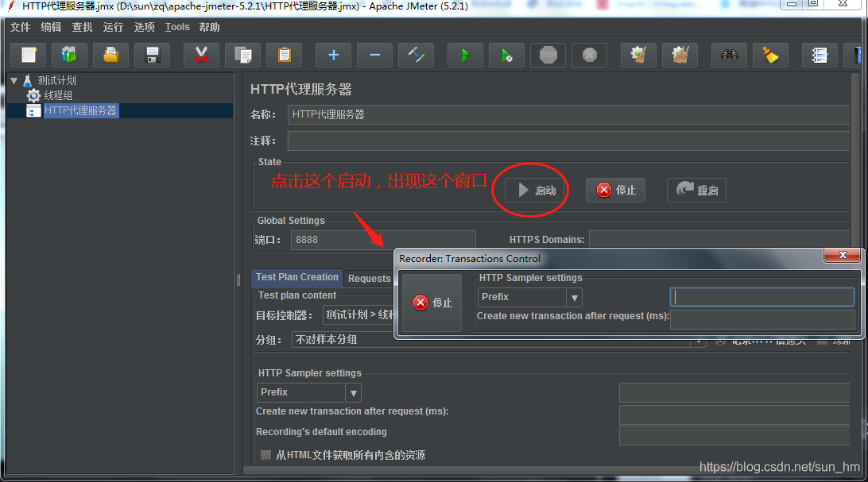This screenshot has width=868, height=482.
Task: Click the 线程组 gear icon in tree
Action: tap(33, 95)
